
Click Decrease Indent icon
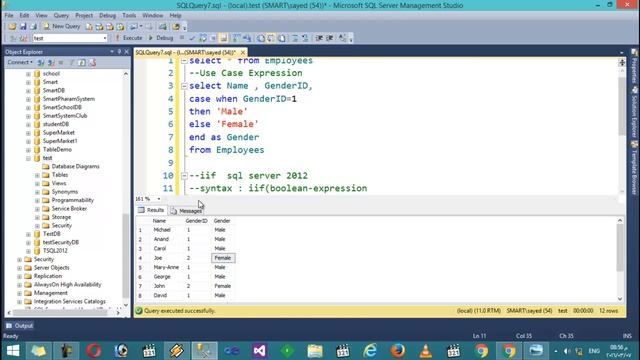pos(319,38)
